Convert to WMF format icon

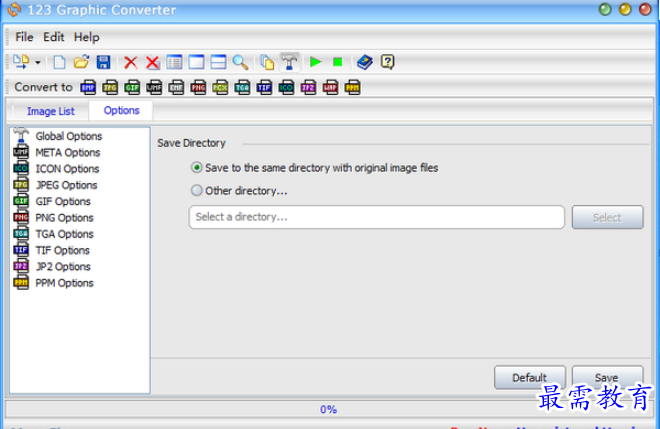tap(154, 87)
